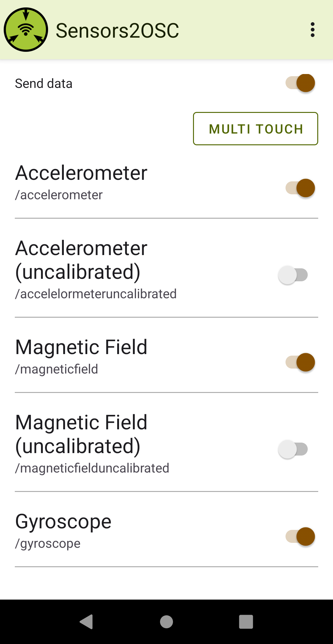
Task: Open the MULTI TOUCH screen
Action: 256,129
